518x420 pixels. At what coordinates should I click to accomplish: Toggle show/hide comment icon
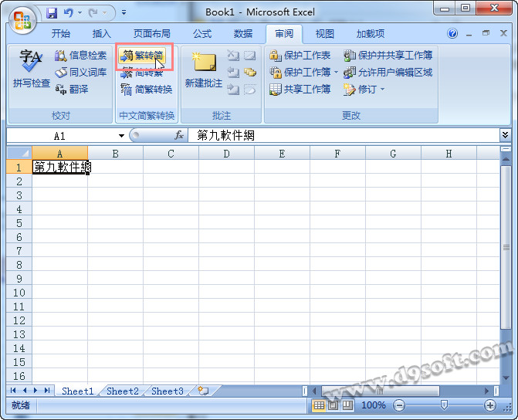(250, 55)
